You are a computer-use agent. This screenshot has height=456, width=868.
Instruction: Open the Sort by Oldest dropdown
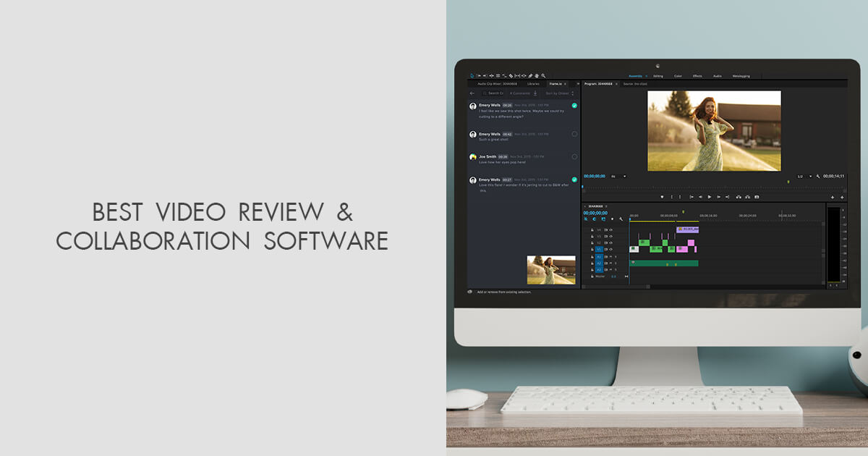tap(558, 93)
